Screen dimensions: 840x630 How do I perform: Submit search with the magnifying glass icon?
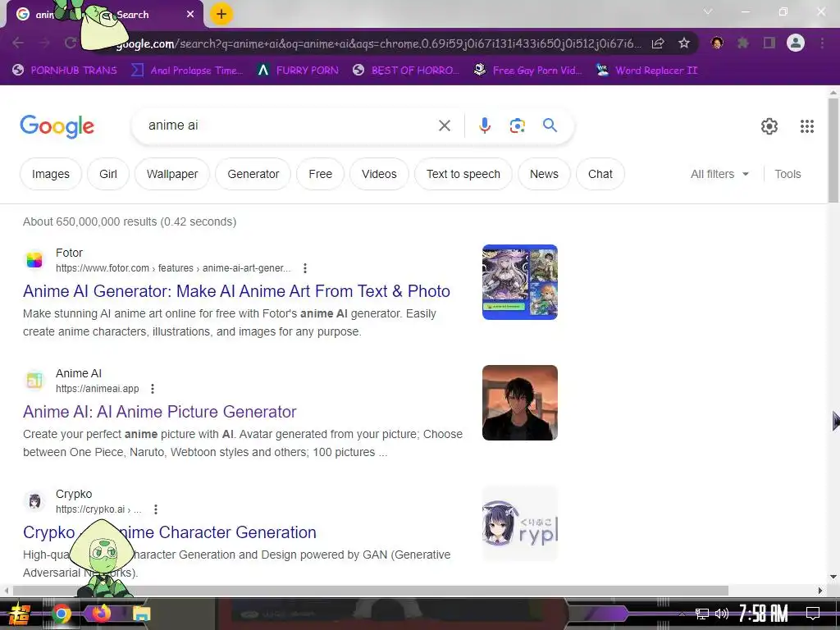550,126
